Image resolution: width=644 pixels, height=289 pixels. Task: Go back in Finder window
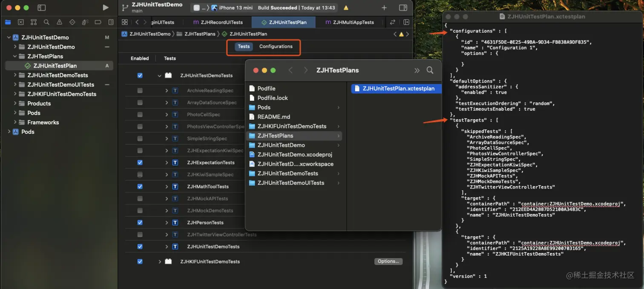[x=290, y=70]
